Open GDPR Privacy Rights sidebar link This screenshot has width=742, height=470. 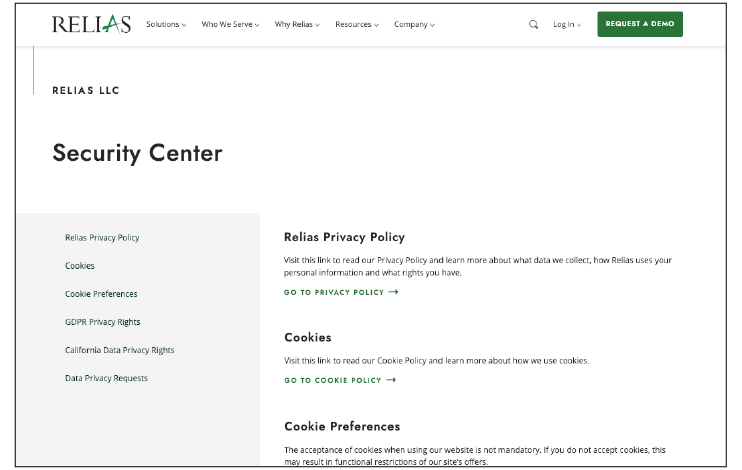pos(103,322)
